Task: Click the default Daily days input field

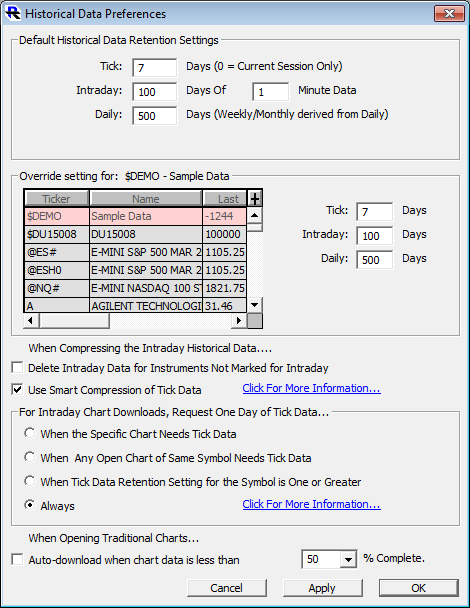Action: coord(154,116)
